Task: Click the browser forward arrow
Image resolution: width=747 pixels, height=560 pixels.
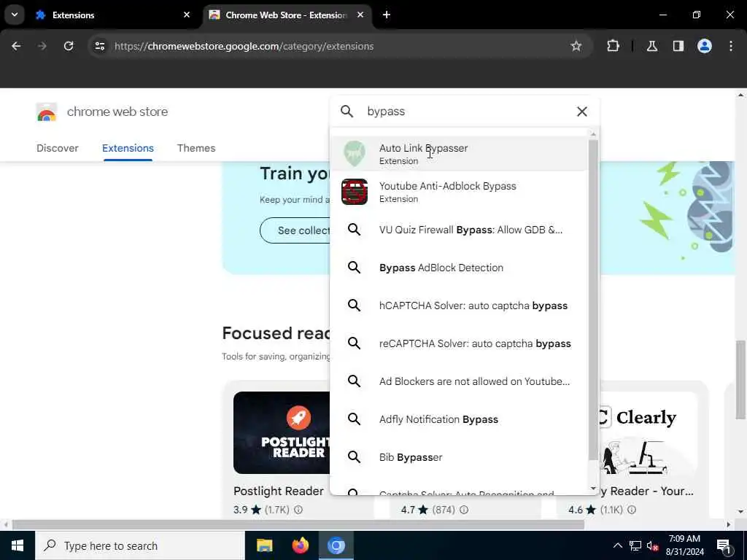Action: [x=42, y=46]
